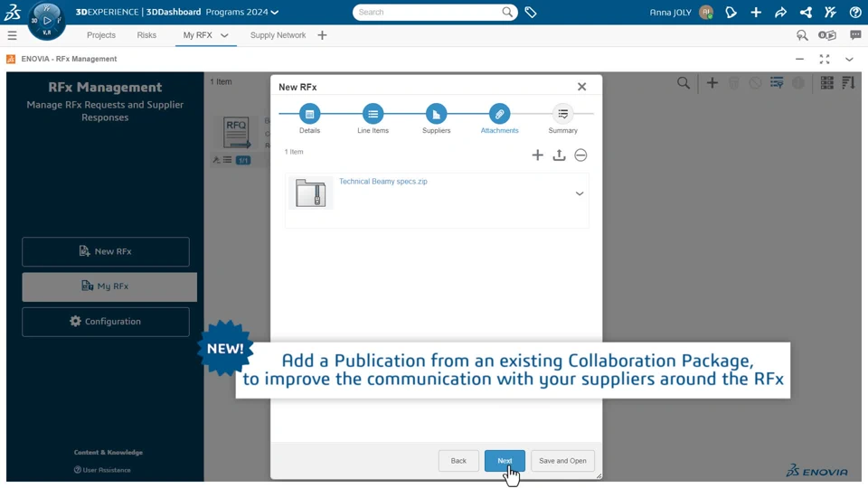868x488 pixels.
Task: Open the widget options chevron menu
Action: pyautogui.click(x=849, y=60)
